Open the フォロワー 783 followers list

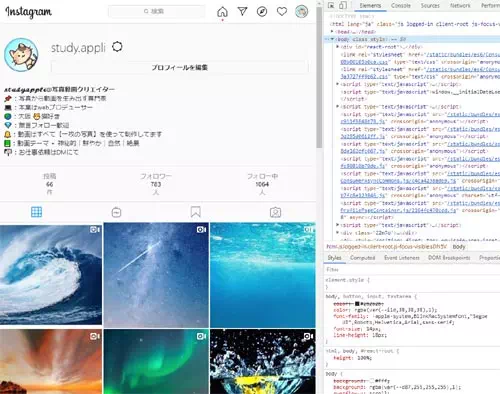click(x=156, y=184)
